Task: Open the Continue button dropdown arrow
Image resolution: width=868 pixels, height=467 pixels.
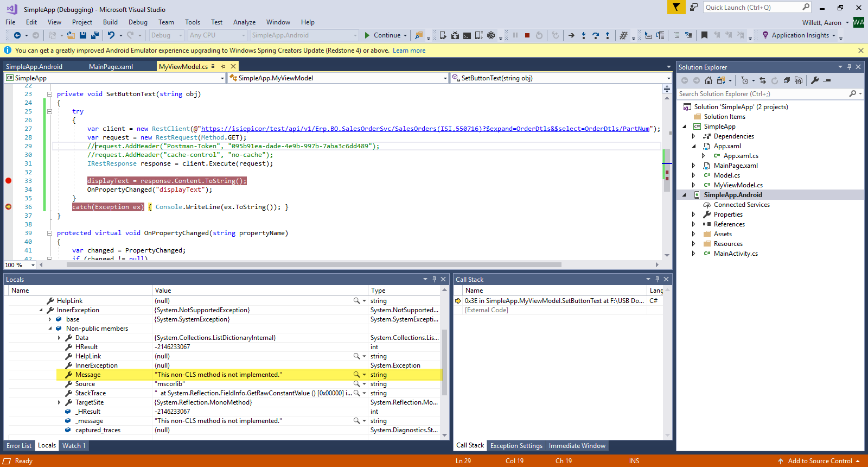Action: tap(405, 35)
